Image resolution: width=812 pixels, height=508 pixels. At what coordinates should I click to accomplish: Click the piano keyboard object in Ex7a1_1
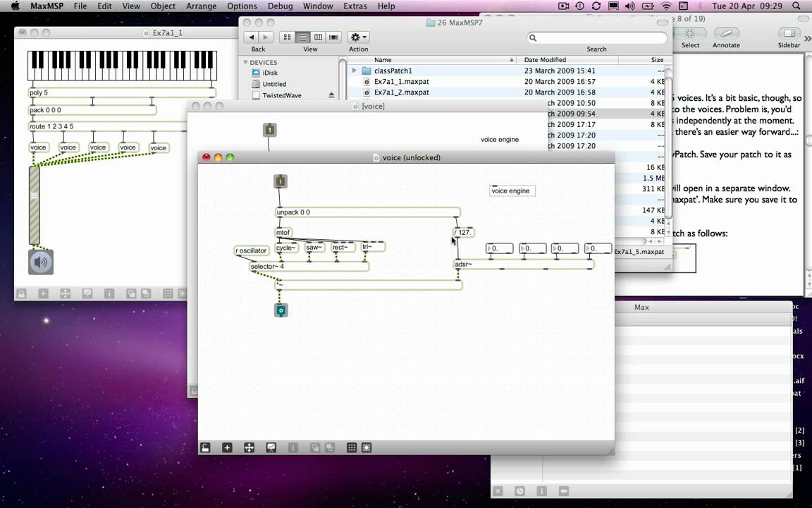point(122,66)
